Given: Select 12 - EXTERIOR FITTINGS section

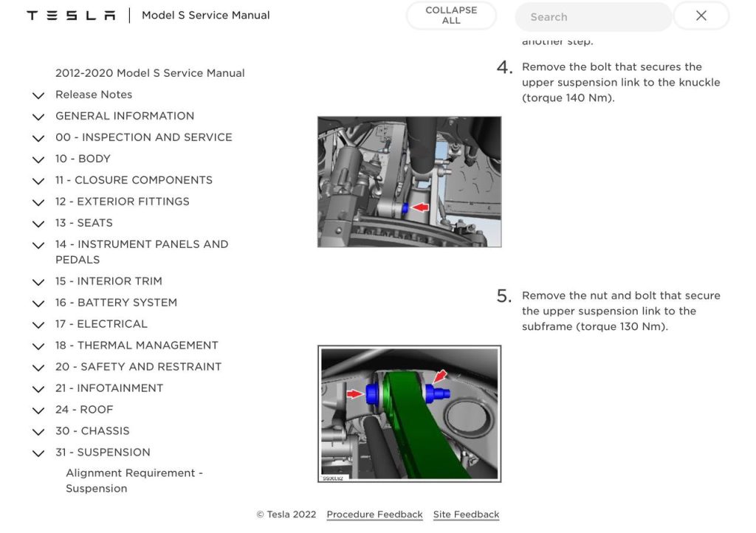Looking at the screenshot, I should click(123, 202).
